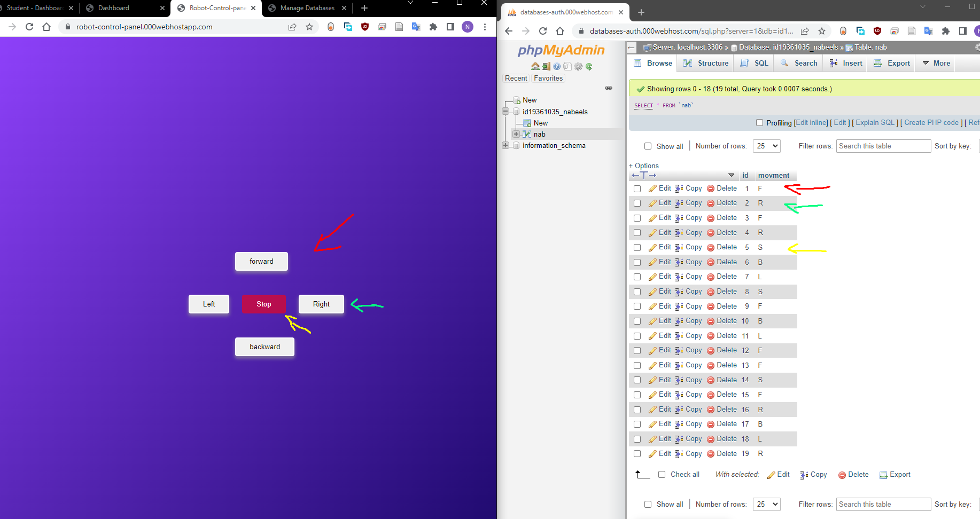
Task: Click the Delete icon for row id 5
Action: [711, 247]
